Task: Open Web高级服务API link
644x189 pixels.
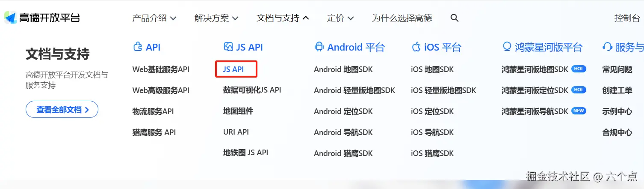Action: coord(161,90)
